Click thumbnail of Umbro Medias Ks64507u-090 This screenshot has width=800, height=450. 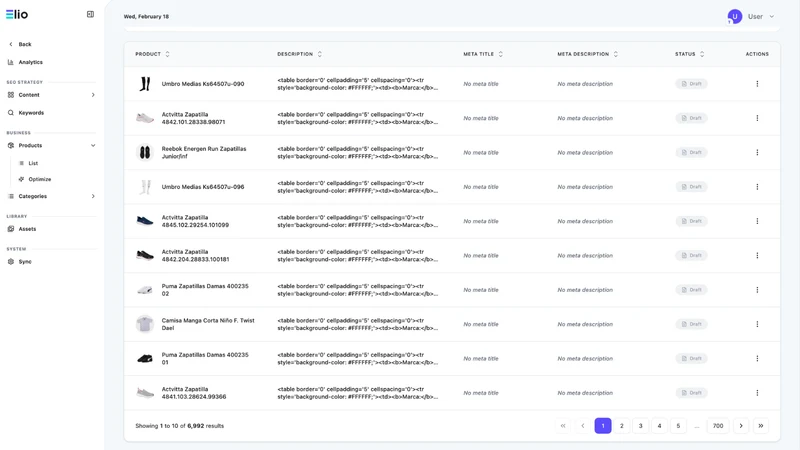(145, 84)
